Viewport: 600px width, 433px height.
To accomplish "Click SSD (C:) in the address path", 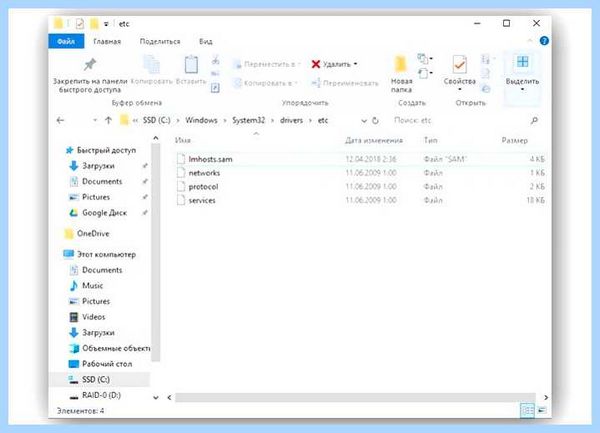I will click(157, 120).
